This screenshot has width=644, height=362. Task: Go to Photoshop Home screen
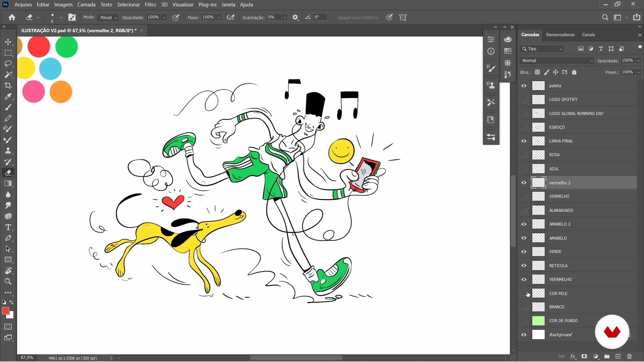click(12, 17)
